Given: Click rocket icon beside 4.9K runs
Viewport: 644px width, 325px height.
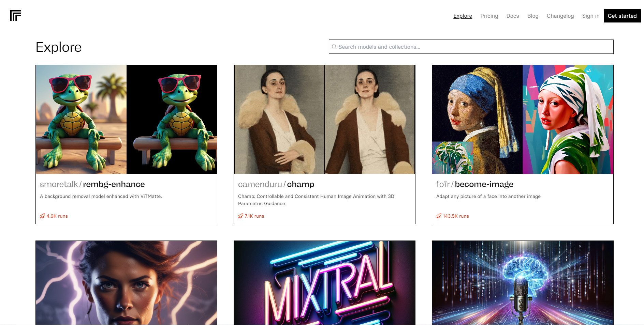Looking at the screenshot, I should click(x=43, y=216).
